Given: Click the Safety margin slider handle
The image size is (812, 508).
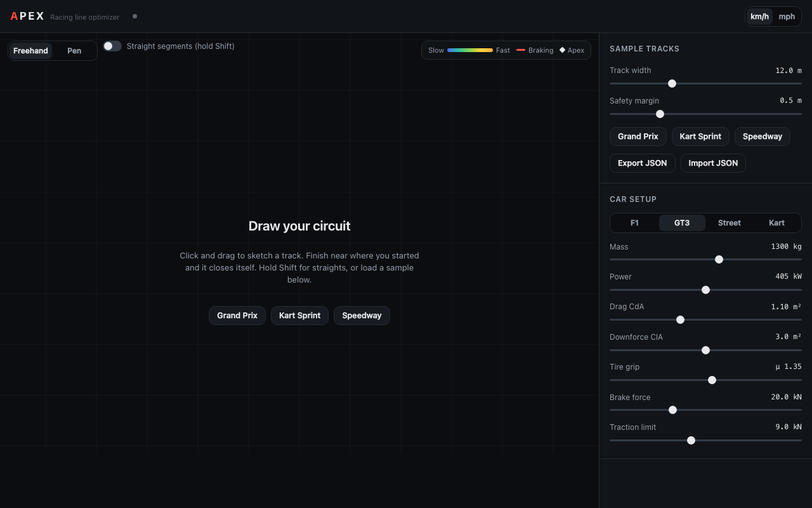Looking at the screenshot, I should (660, 114).
